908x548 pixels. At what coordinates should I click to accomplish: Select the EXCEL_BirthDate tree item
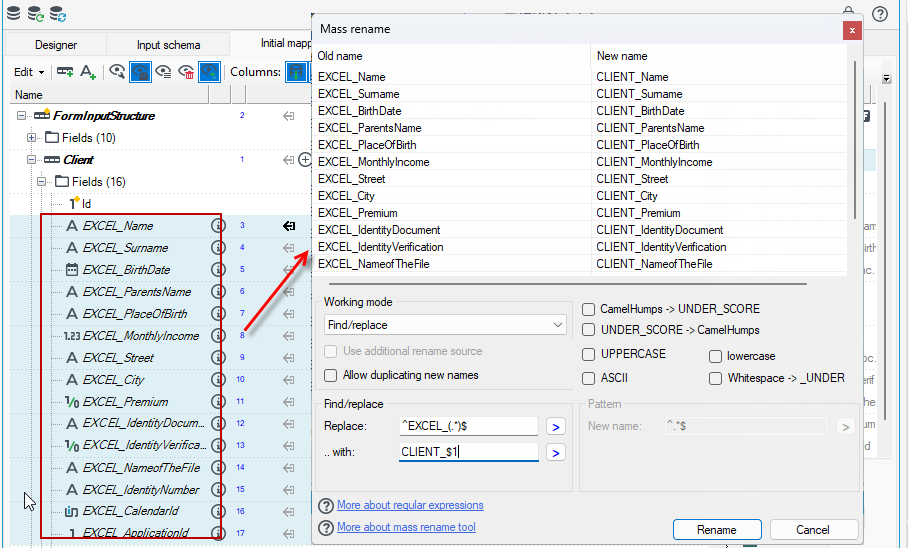pos(126,269)
